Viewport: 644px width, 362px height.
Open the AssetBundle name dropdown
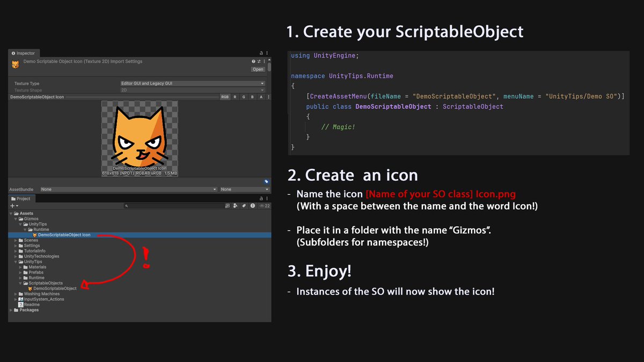(129, 189)
